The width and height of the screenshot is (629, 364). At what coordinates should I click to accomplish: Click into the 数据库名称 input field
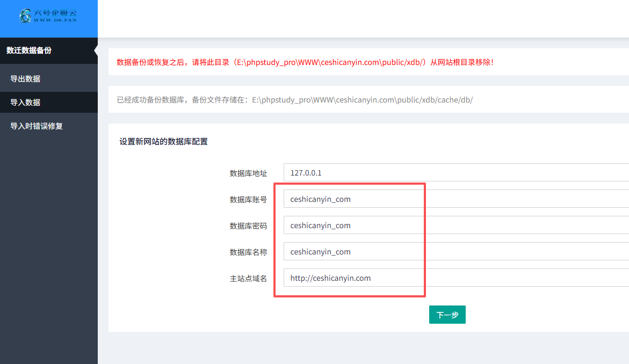(456, 252)
